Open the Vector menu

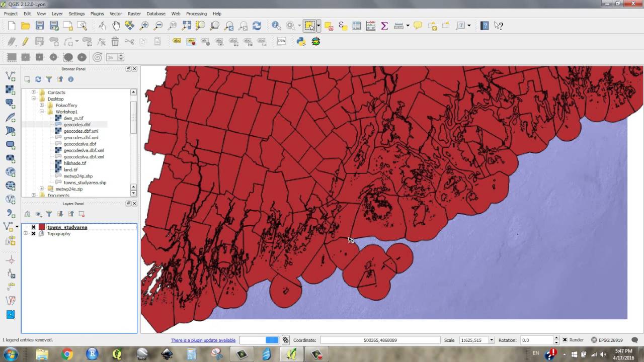coord(116,14)
